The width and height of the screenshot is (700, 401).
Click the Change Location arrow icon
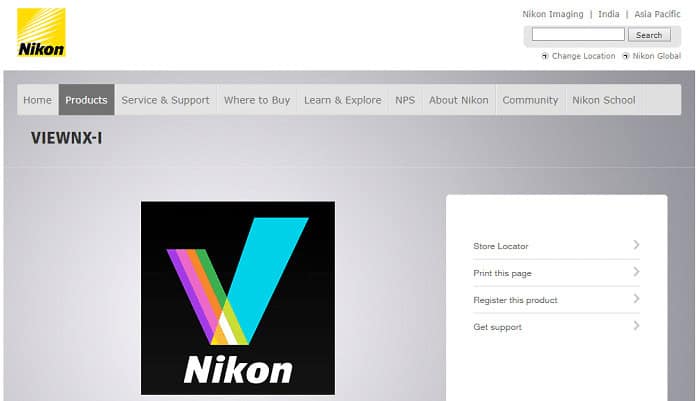point(545,56)
